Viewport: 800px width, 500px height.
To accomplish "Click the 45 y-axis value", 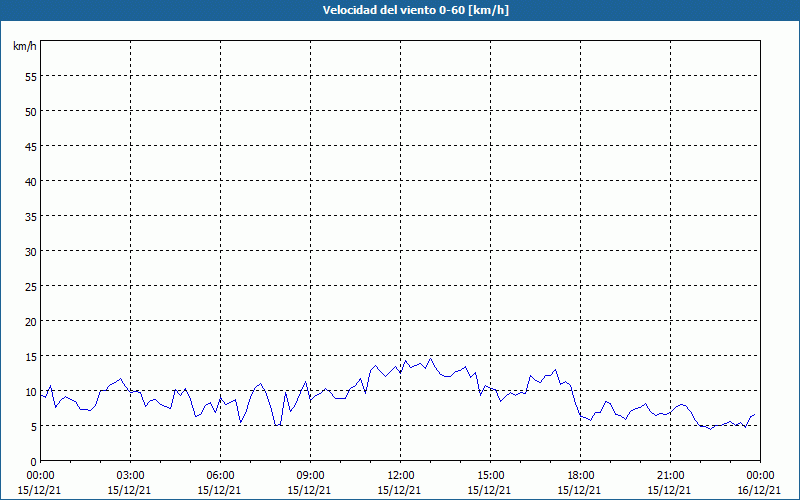I will 31,146.
